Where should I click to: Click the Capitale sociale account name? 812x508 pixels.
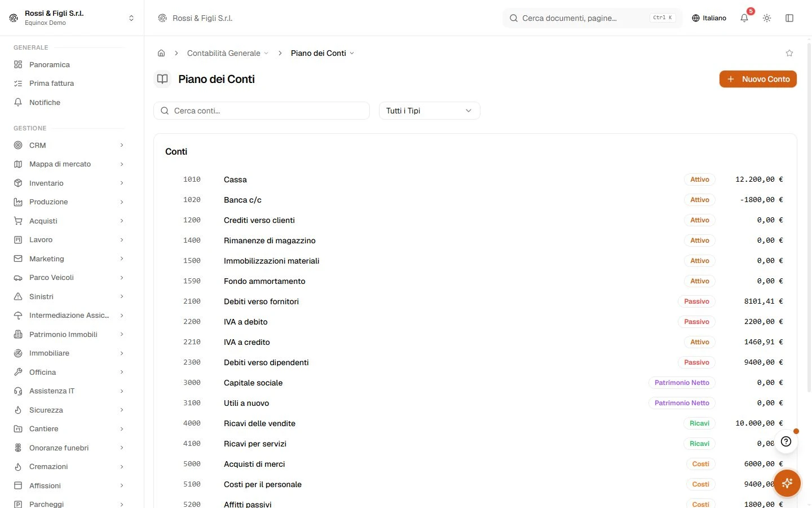[253, 383]
